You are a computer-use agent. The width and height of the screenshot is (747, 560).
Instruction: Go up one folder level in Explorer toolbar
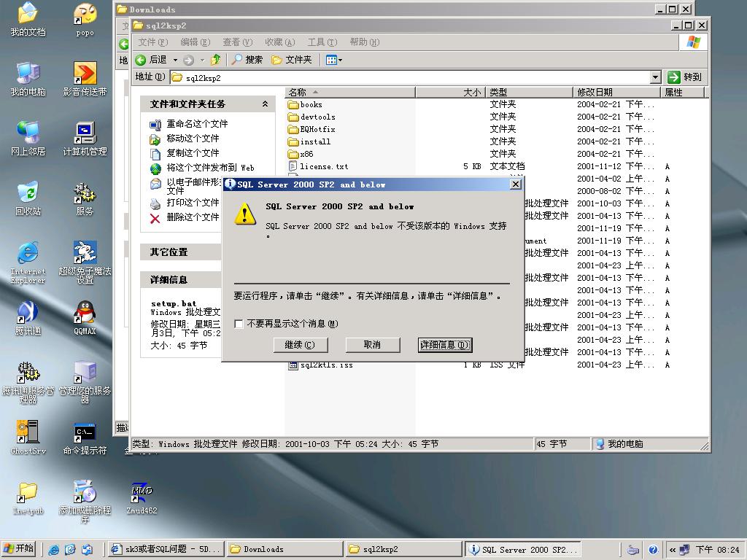216,60
